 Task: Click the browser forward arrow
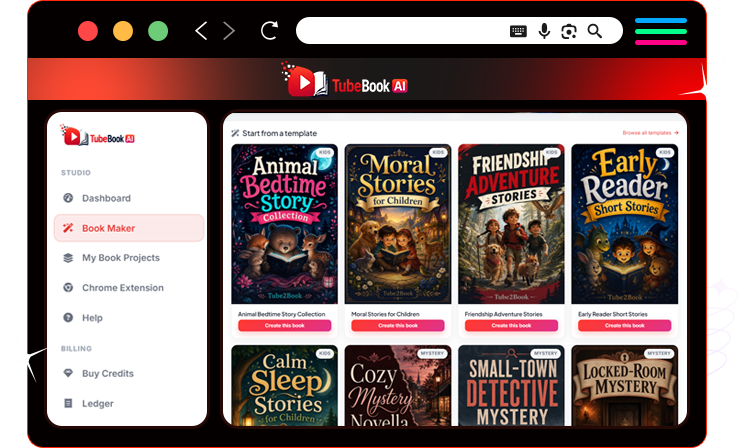(229, 31)
